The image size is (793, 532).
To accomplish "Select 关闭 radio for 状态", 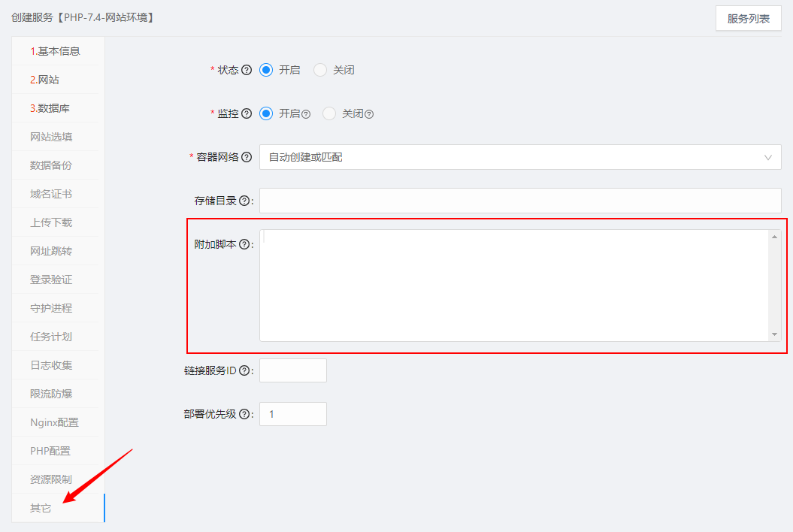I will pos(320,70).
